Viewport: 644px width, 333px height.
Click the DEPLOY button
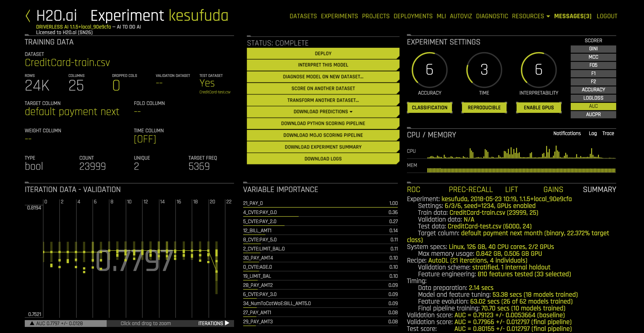323,53
